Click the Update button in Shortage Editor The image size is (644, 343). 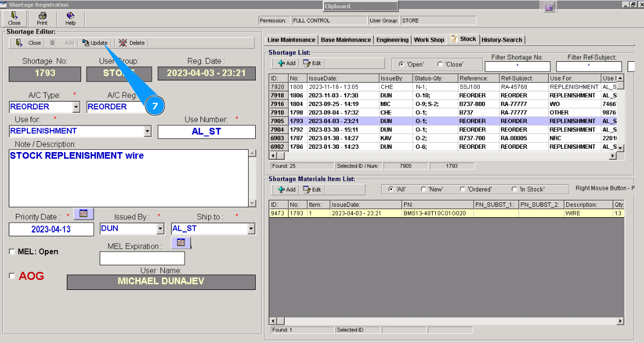click(x=95, y=43)
